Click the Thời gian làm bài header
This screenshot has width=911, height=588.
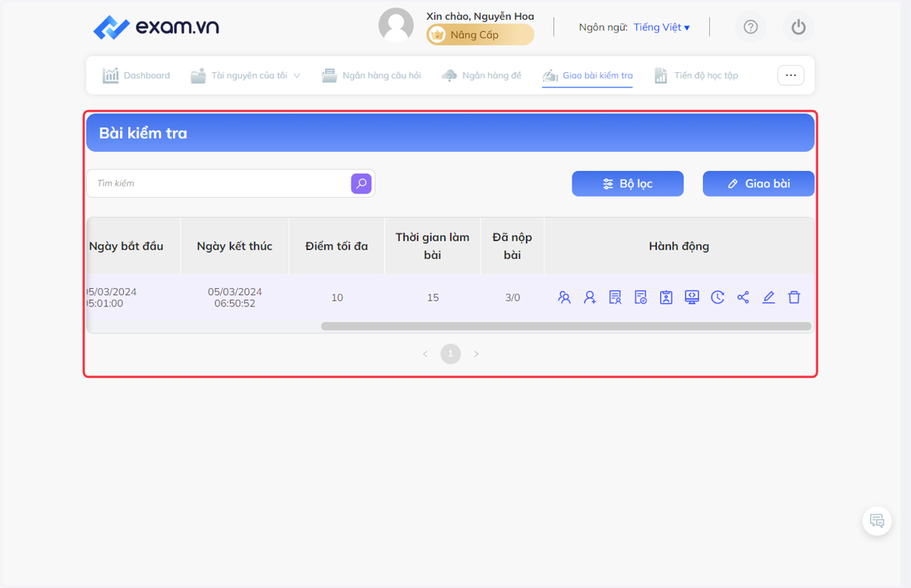click(433, 246)
